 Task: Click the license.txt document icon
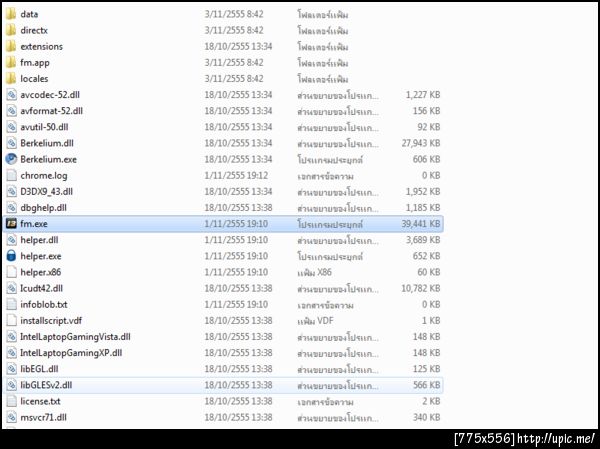click(11, 401)
